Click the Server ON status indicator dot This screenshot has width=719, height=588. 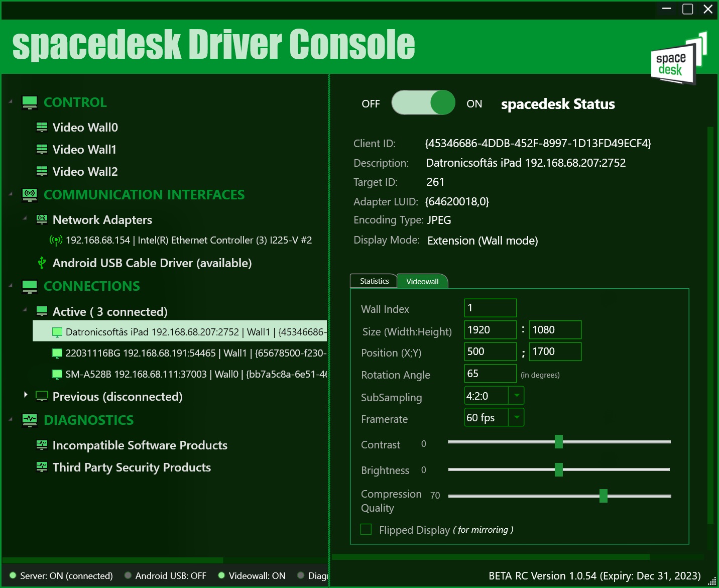pos(13,575)
